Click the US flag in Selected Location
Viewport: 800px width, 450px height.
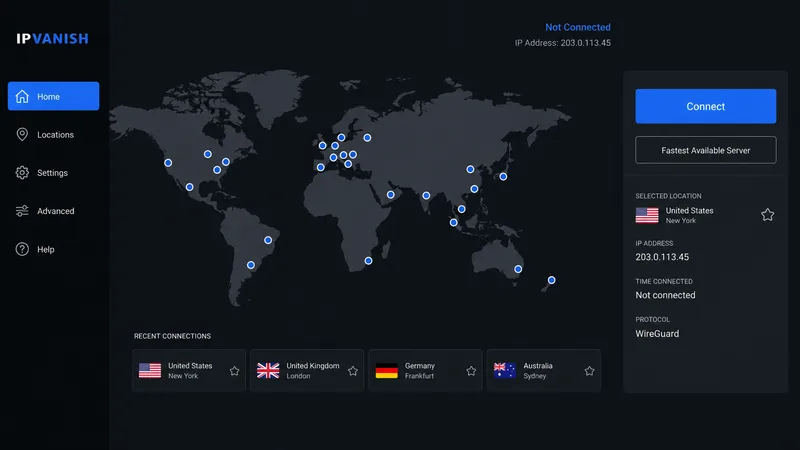[x=647, y=215]
